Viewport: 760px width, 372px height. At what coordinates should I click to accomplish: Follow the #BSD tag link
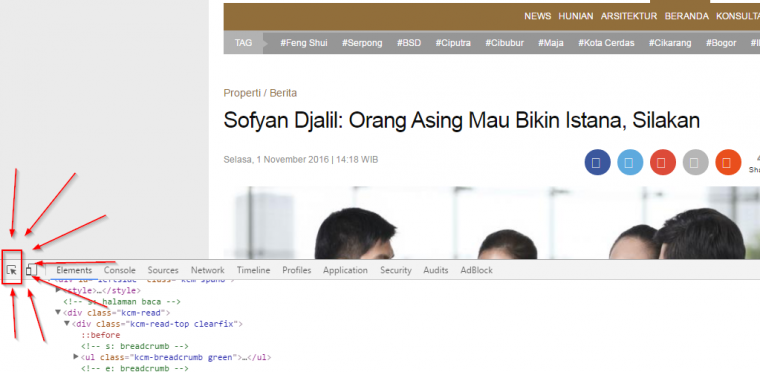tap(409, 43)
